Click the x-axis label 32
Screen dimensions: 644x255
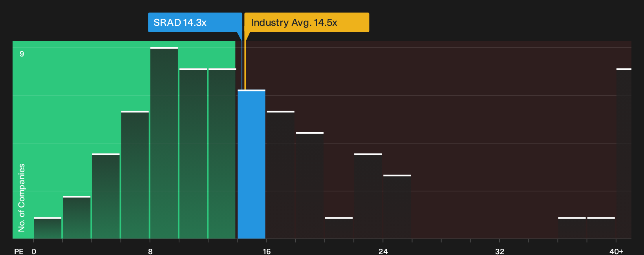coord(499,251)
